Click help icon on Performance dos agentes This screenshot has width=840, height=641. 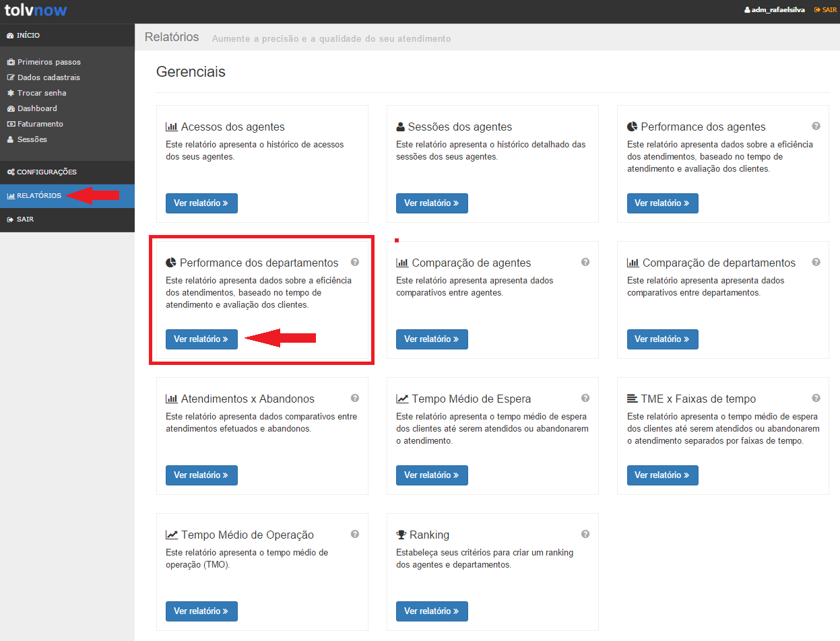816,126
